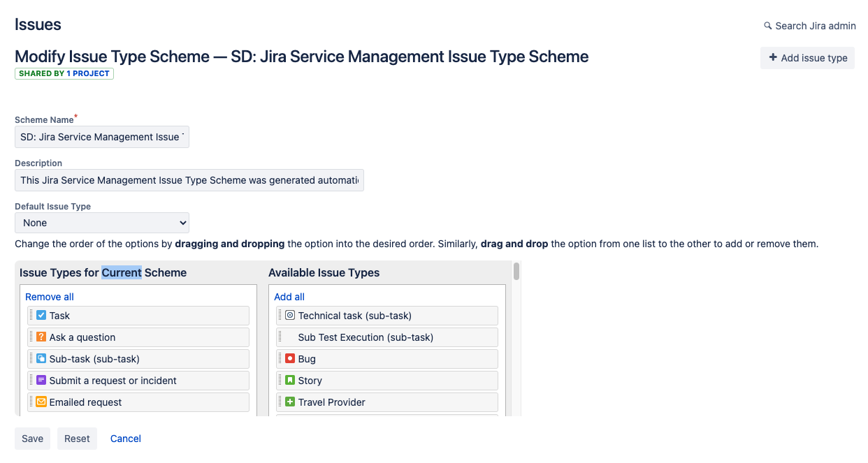This screenshot has width=868, height=463.
Task: Click the Add issue type button
Action: click(807, 57)
